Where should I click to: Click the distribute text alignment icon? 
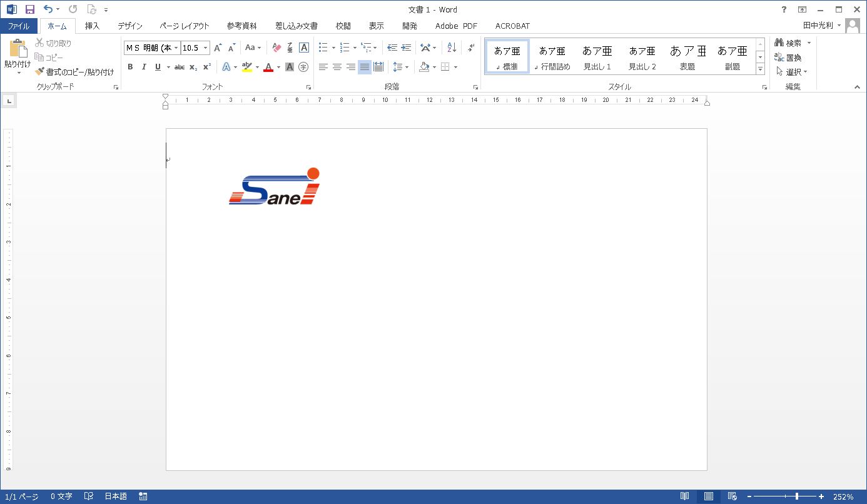pyautogui.click(x=378, y=67)
